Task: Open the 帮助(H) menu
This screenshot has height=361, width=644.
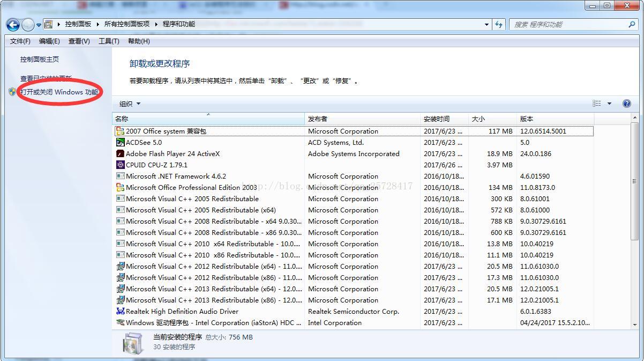Action: click(139, 41)
